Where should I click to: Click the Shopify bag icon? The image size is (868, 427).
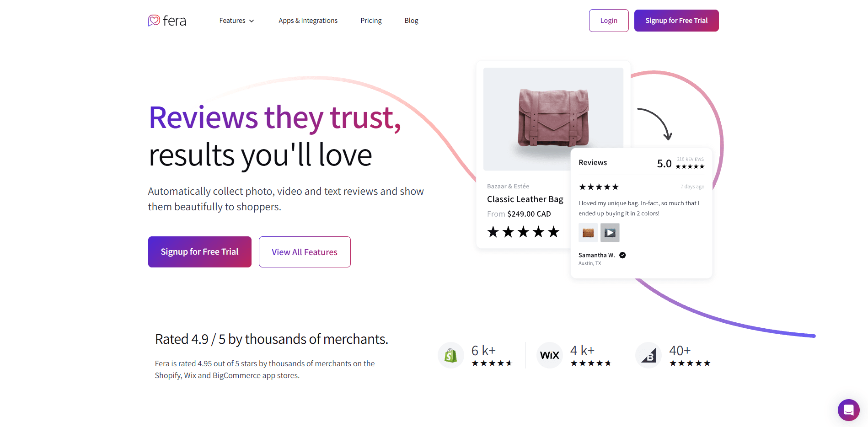451,355
